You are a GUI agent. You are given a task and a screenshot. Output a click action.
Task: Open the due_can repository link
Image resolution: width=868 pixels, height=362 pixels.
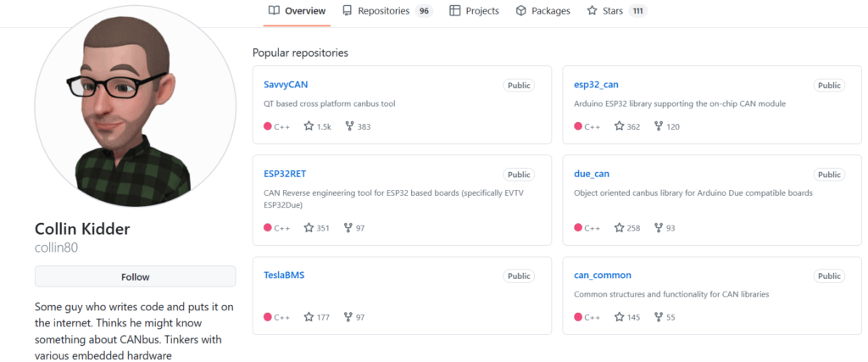[592, 174]
